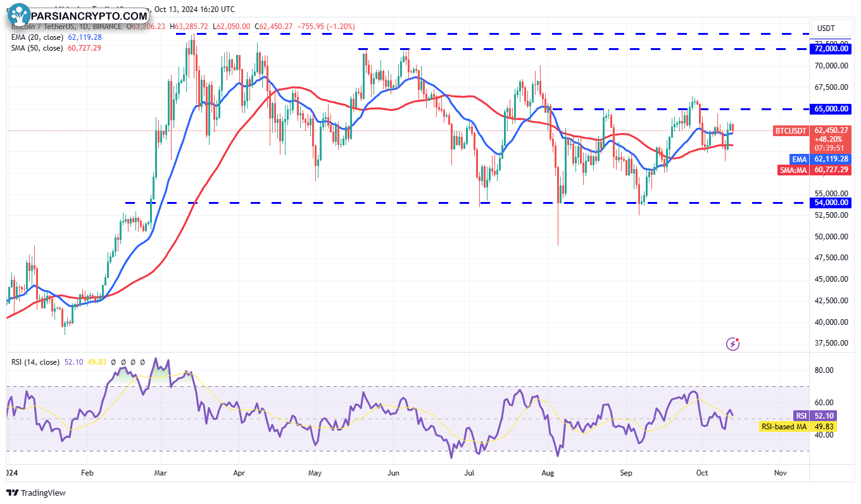Click the 37,500.00 price axis value
861x504 pixels.
[831, 343]
